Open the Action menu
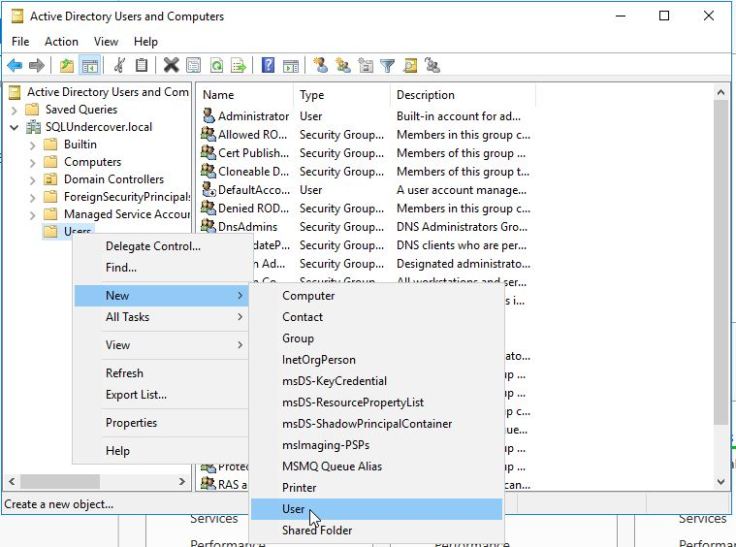The image size is (736, 547). coord(61,41)
